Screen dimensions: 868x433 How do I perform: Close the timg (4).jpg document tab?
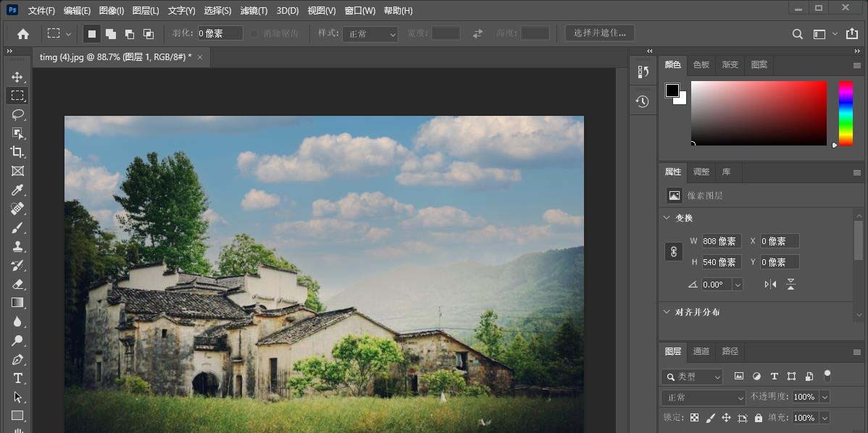(x=200, y=57)
